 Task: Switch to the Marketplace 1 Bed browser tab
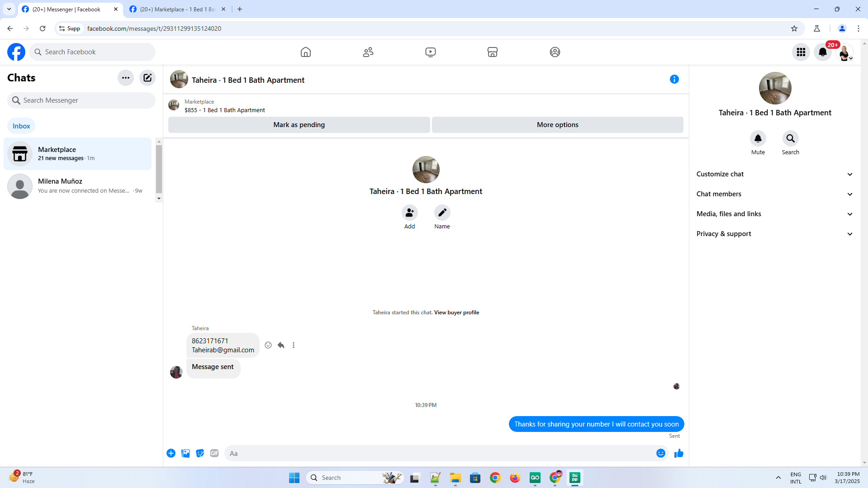tap(177, 9)
